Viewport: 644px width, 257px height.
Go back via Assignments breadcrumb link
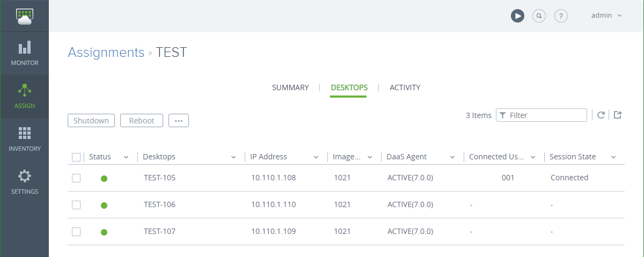[x=106, y=53]
